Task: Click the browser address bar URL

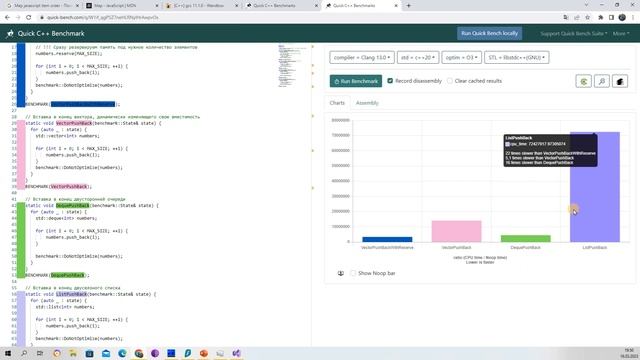Action: (x=103, y=18)
